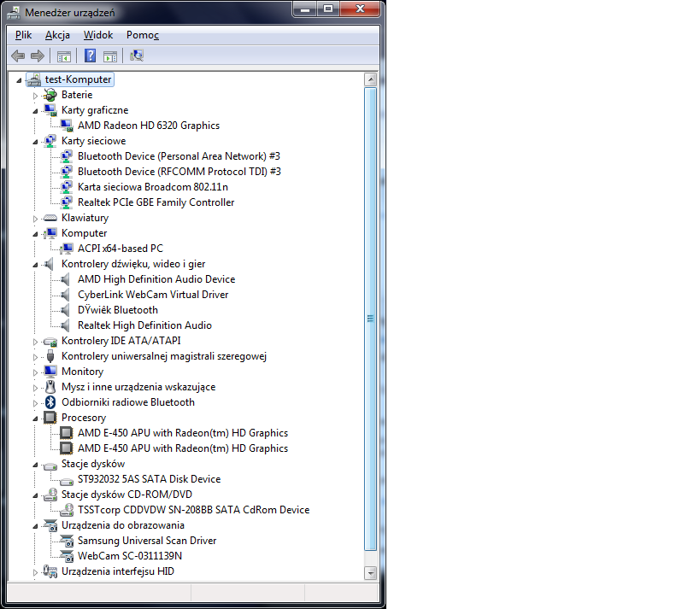Image resolution: width=700 pixels, height=609 pixels.
Task: Expand the Baterie category
Action: coord(35,96)
